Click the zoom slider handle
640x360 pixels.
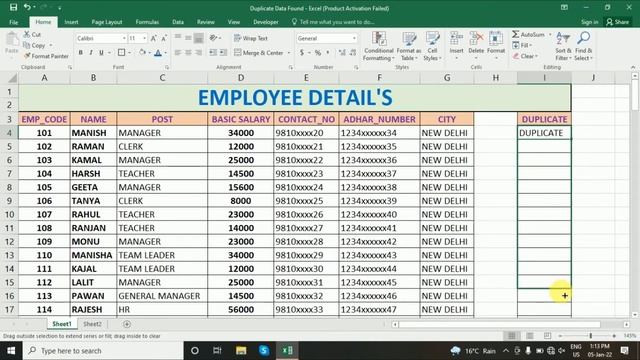tap(590, 336)
